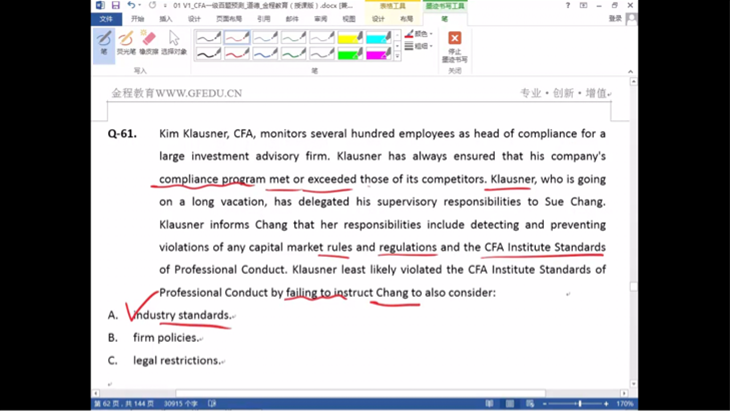
Task: Pick the thin gray pen, top row
Action: pos(322,37)
